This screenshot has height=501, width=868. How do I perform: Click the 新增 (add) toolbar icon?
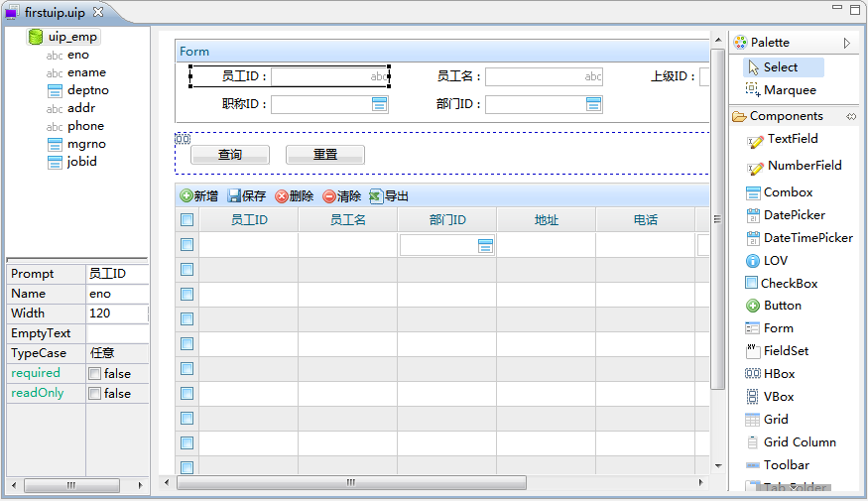pyautogui.click(x=186, y=196)
